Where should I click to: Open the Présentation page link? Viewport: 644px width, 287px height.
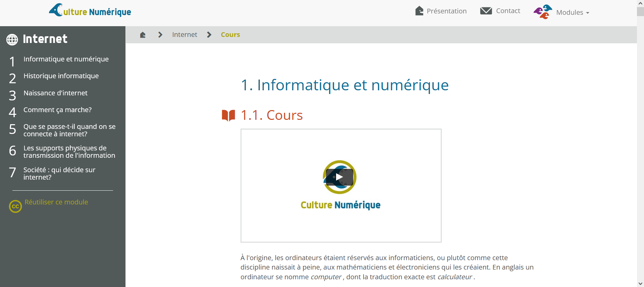[x=446, y=11]
